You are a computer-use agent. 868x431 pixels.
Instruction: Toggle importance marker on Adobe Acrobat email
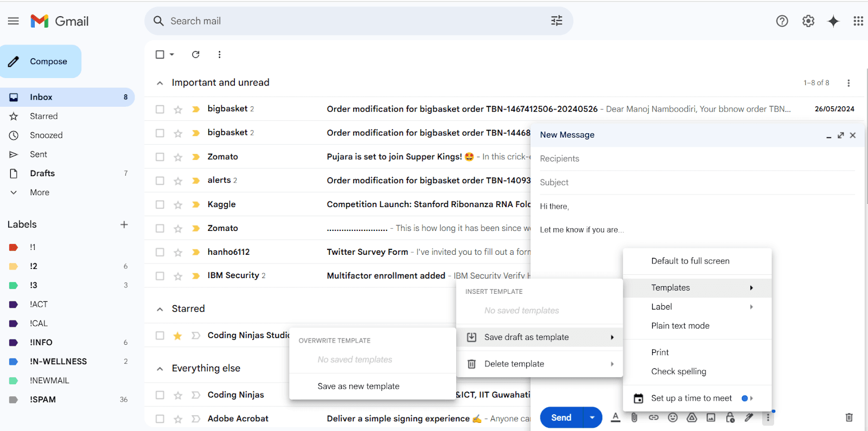pyautogui.click(x=196, y=419)
